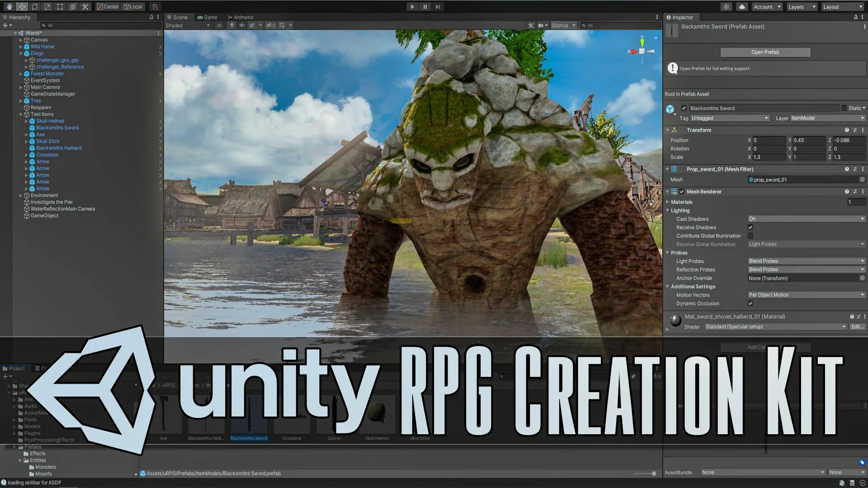Lock the Inspector panel
Image resolution: width=868 pixels, height=488 pixels.
[855, 17]
